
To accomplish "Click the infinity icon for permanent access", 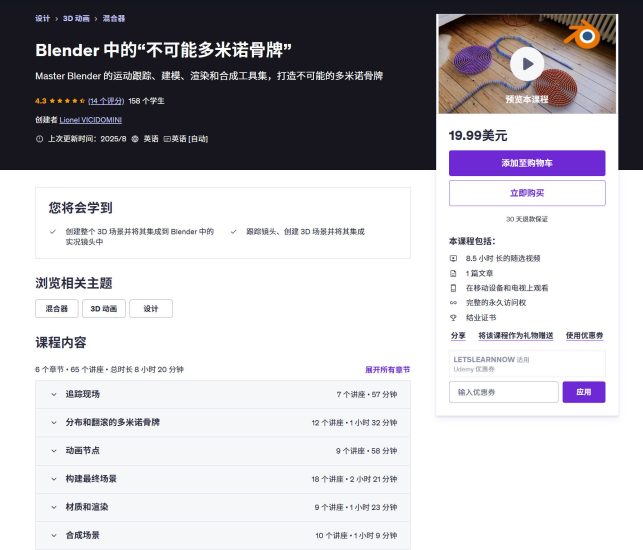I will 453,303.
